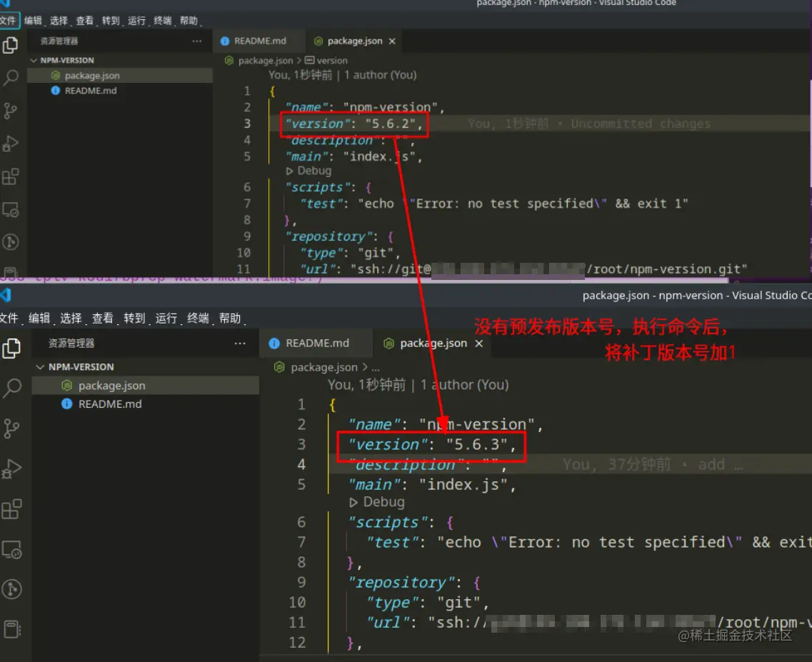Click Debug code lens in lower editor
The height and width of the screenshot is (662, 812).
[x=377, y=502]
